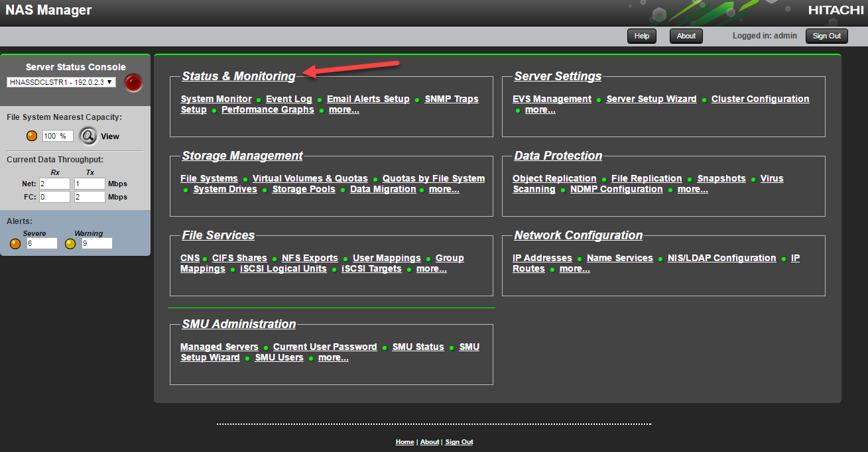Click the Help button
The width and height of the screenshot is (868, 452).
[641, 36]
